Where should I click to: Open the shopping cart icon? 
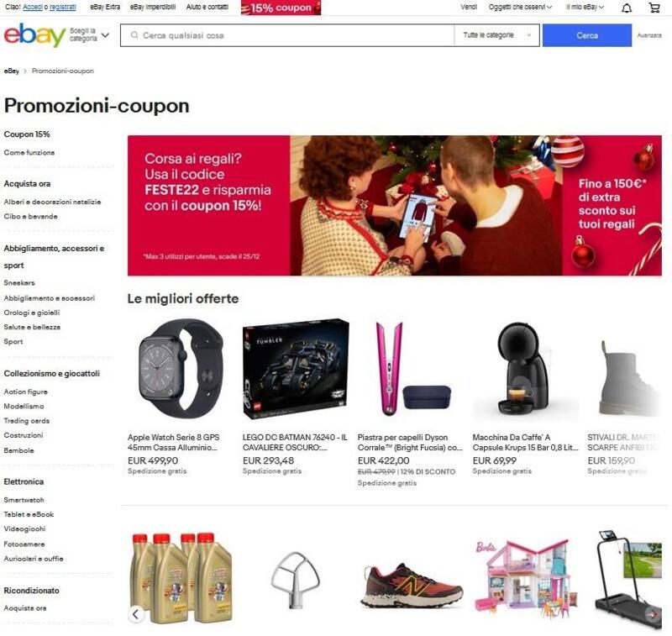654,8
